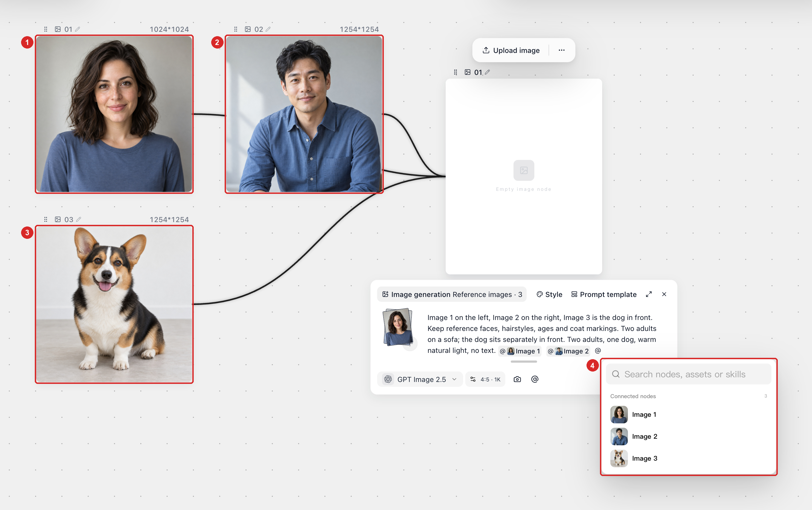Image resolution: width=812 pixels, height=510 pixels.
Task: Expand the prompt panel with arrows icon
Action: [649, 294]
